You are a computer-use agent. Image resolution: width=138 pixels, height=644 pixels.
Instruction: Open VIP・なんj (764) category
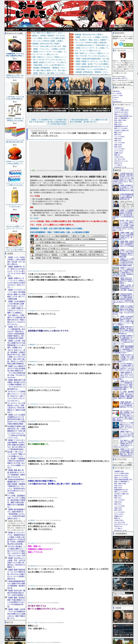[120, 159]
